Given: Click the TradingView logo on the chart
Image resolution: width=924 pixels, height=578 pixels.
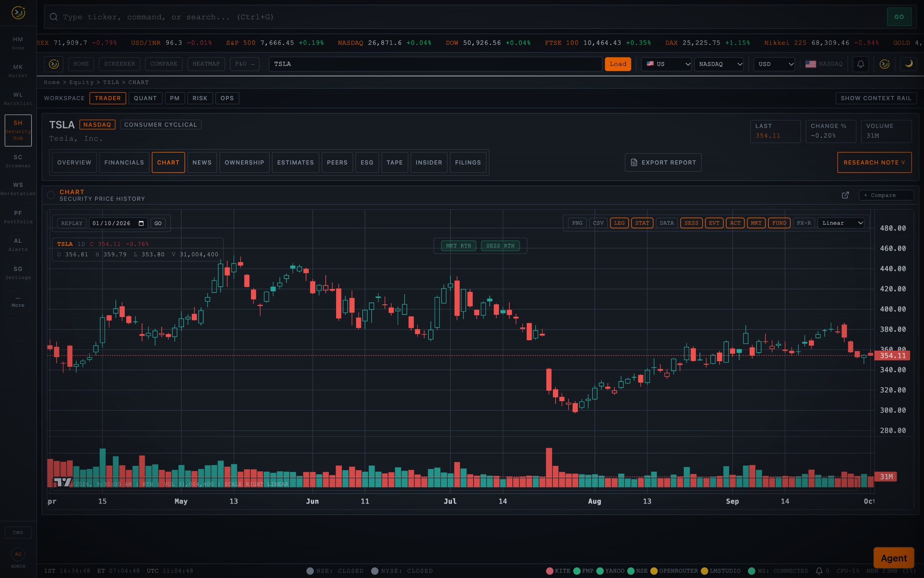Looking at the screenshot, I should tap(62, 482).
